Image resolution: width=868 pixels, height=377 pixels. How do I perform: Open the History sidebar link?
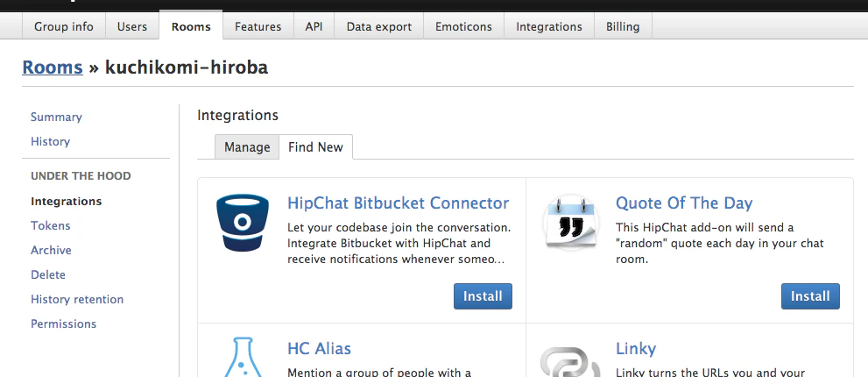coord(51,141)
